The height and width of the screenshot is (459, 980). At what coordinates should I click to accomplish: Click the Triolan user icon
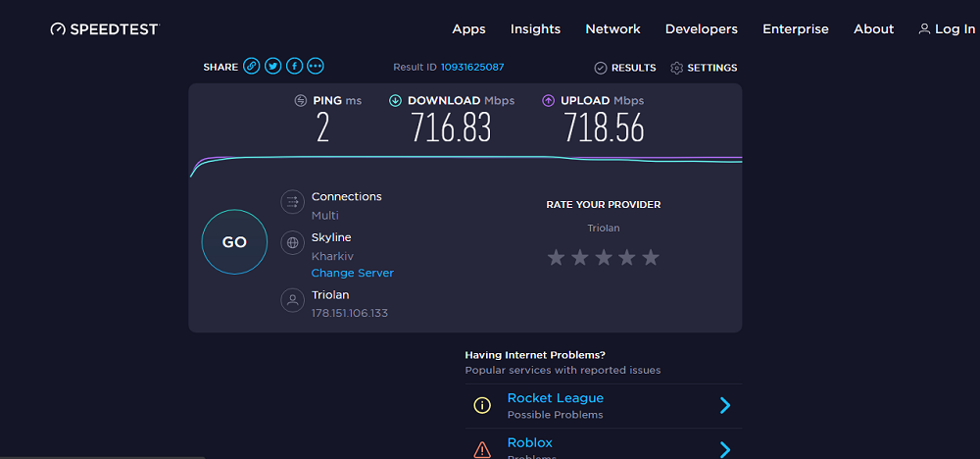pyautogui.click(x=292, y=300)
